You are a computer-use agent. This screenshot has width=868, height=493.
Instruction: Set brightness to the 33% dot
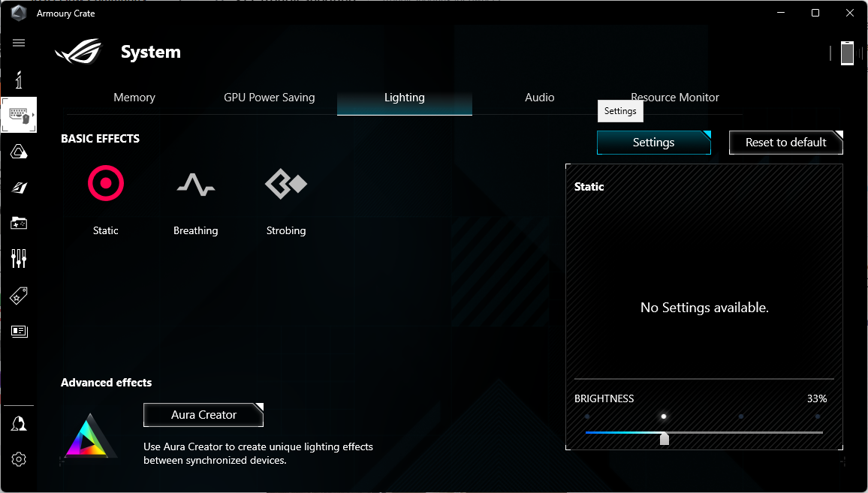(x=664, y=416)
